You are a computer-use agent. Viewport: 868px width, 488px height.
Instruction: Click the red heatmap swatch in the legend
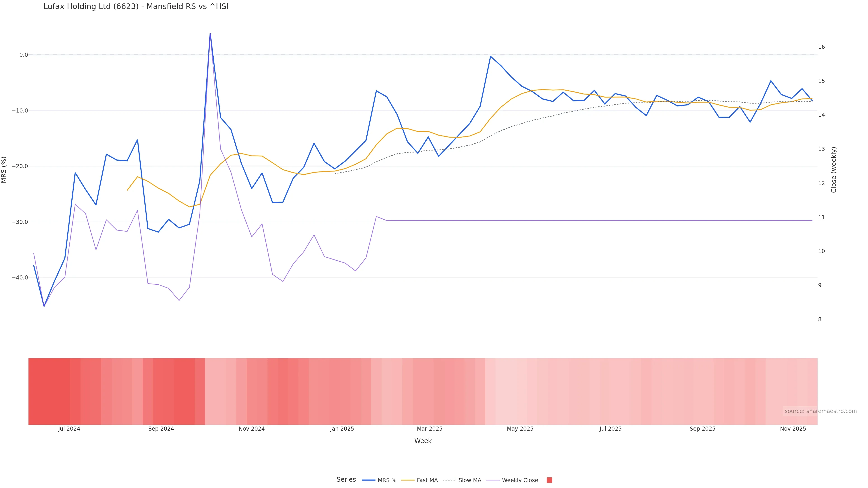coord(549,480)
